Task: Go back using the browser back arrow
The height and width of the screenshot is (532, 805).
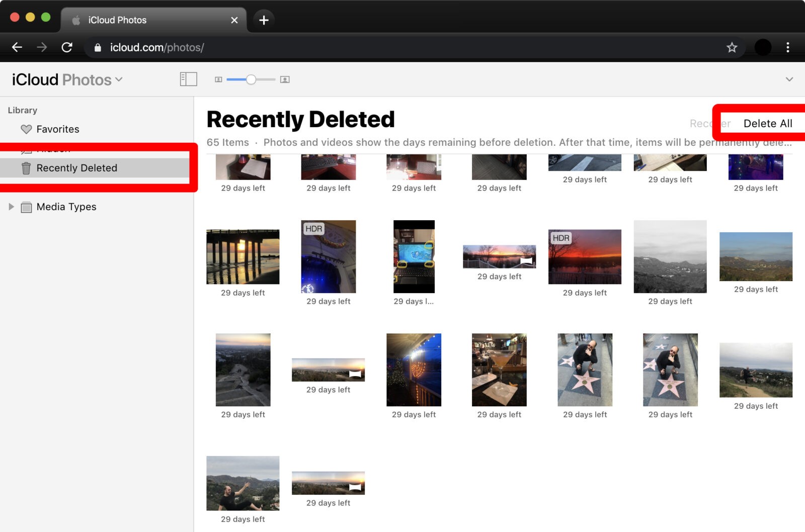Action: pyautogui.click(x=17, y=47)
